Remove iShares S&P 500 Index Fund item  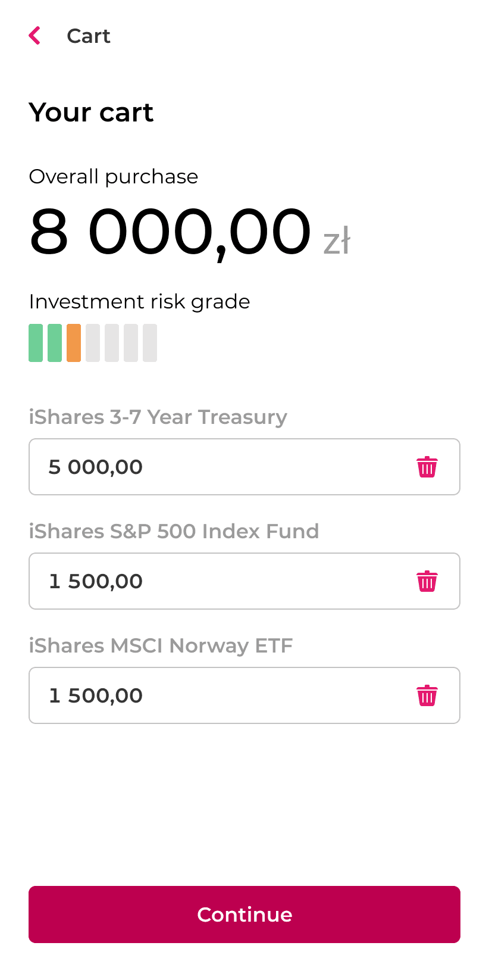click(x=427, y=582)
